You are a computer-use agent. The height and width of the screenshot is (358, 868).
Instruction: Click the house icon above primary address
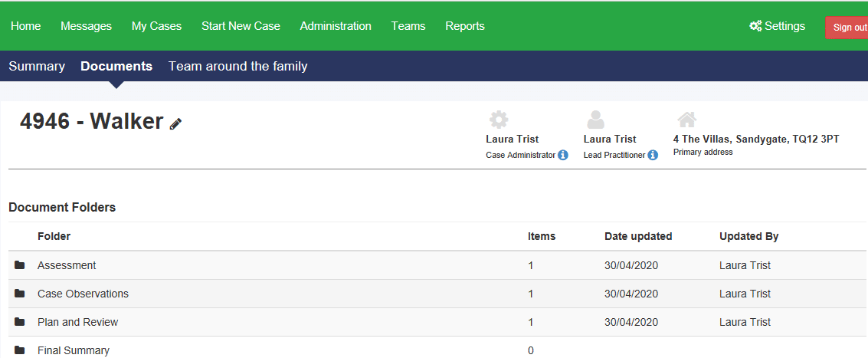coord(686,120)
